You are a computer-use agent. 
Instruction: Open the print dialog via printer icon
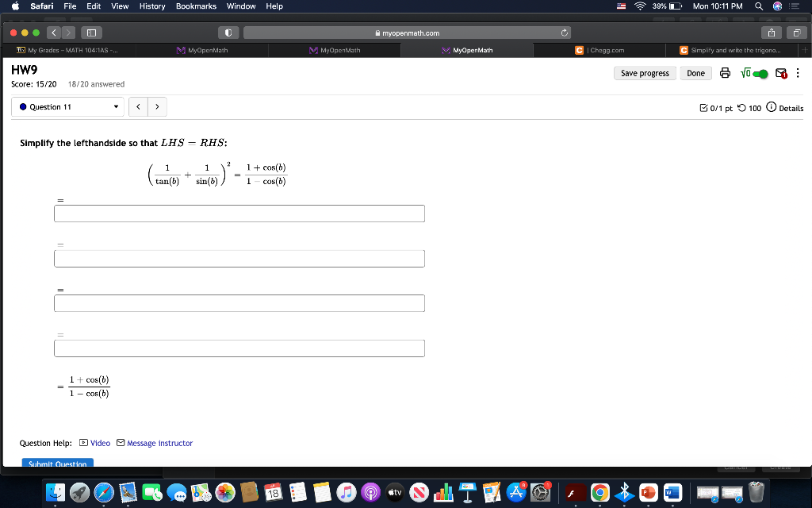pyautogui.click(x=725, y=73)
